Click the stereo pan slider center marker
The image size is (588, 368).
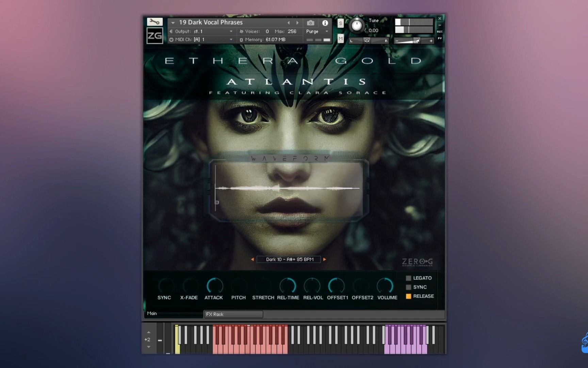click(x=367, y=41)
